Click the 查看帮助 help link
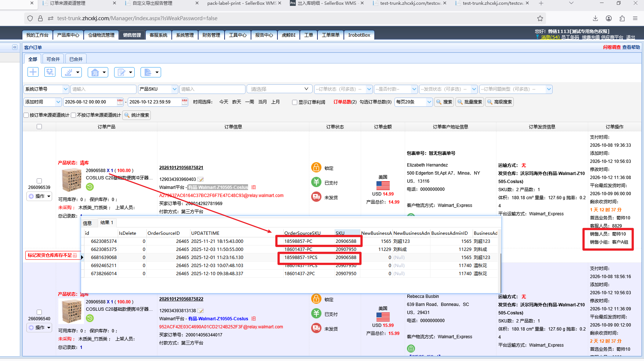The image size is (644, 361). [631, 47]
